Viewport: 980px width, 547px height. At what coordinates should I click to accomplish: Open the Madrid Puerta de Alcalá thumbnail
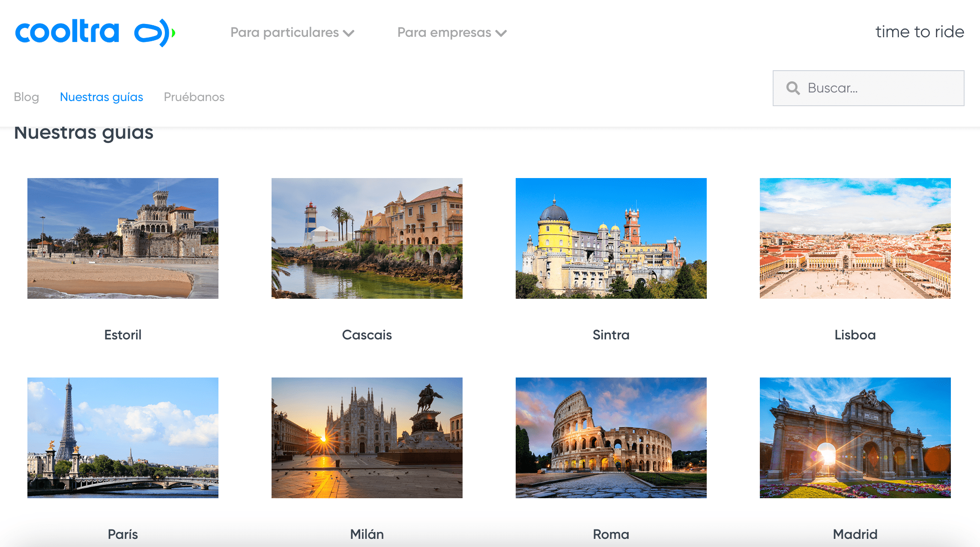855,437
